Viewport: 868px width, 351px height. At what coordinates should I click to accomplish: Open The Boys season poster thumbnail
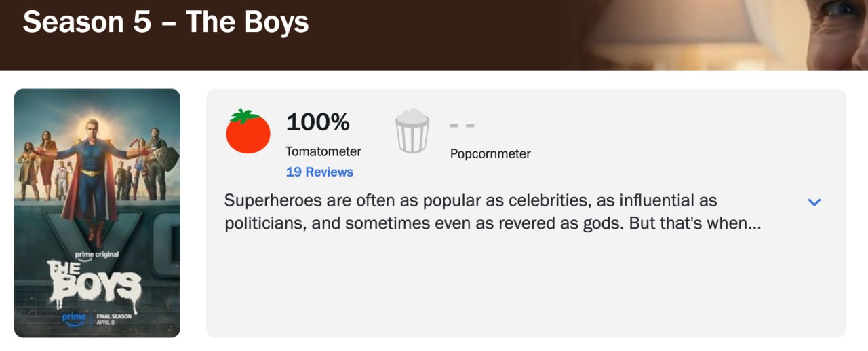tap(97, 213)
